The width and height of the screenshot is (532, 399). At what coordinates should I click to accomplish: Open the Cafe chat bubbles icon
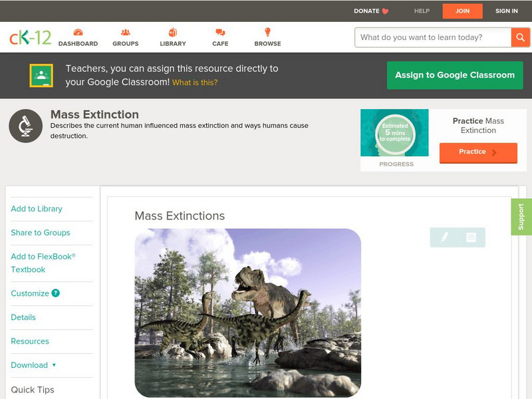click(x=220, y=32)
